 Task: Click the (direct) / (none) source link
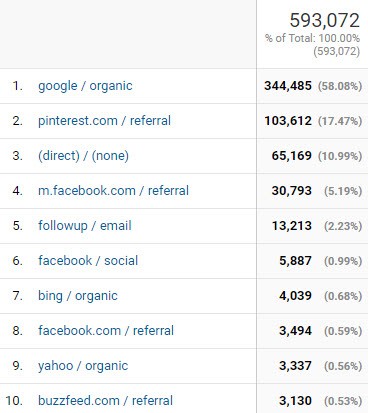pyautogui.click(x=83, y=156)
